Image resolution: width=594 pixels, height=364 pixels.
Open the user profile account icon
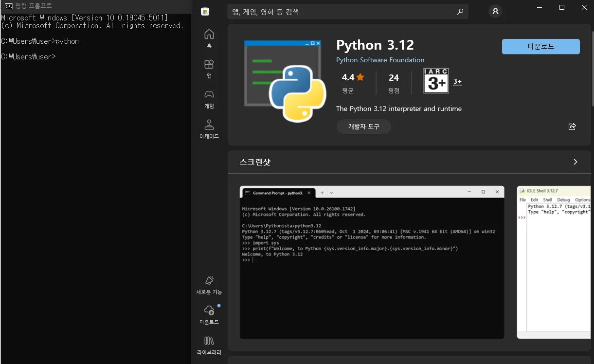(x=495, y=11)
